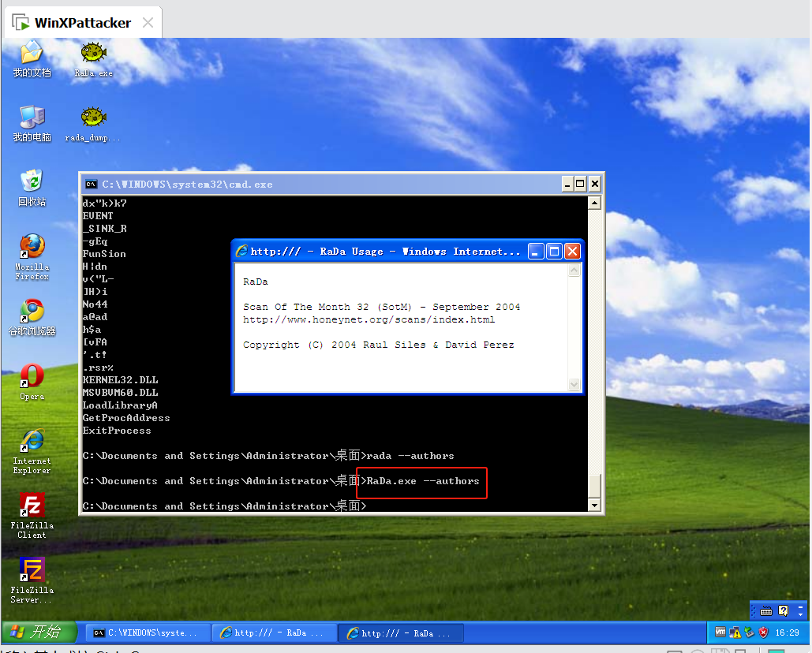Select the 回收站 recycle bin icon
The width and height of the screenshot is (812, 653).
click(x=32, y=188)
